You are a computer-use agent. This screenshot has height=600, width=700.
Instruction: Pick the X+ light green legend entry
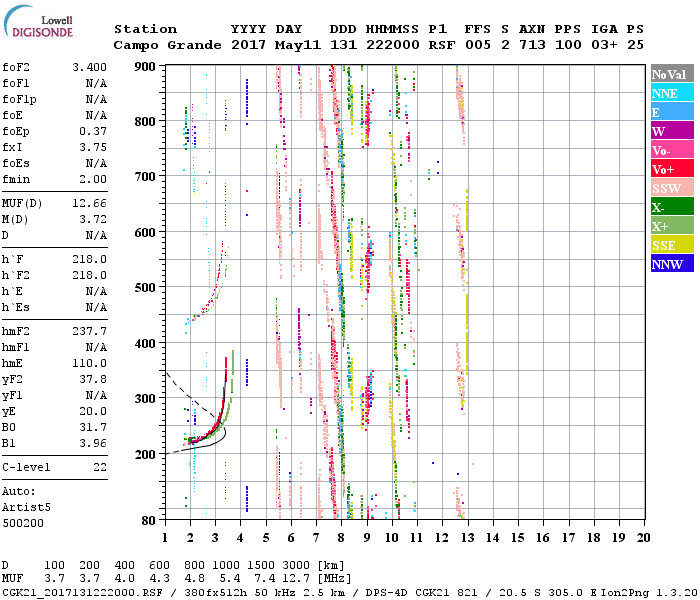[671, 226]
